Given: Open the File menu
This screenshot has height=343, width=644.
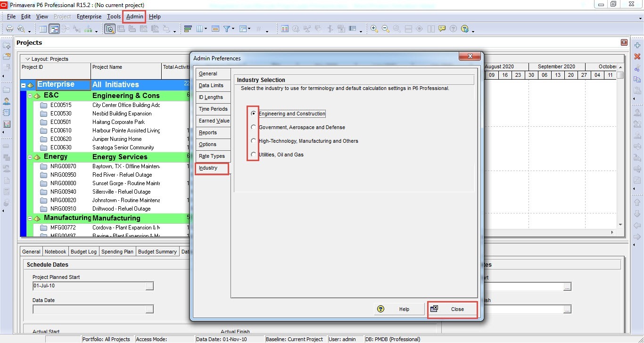Looking at the screenshot, I should tap(11, 16).
